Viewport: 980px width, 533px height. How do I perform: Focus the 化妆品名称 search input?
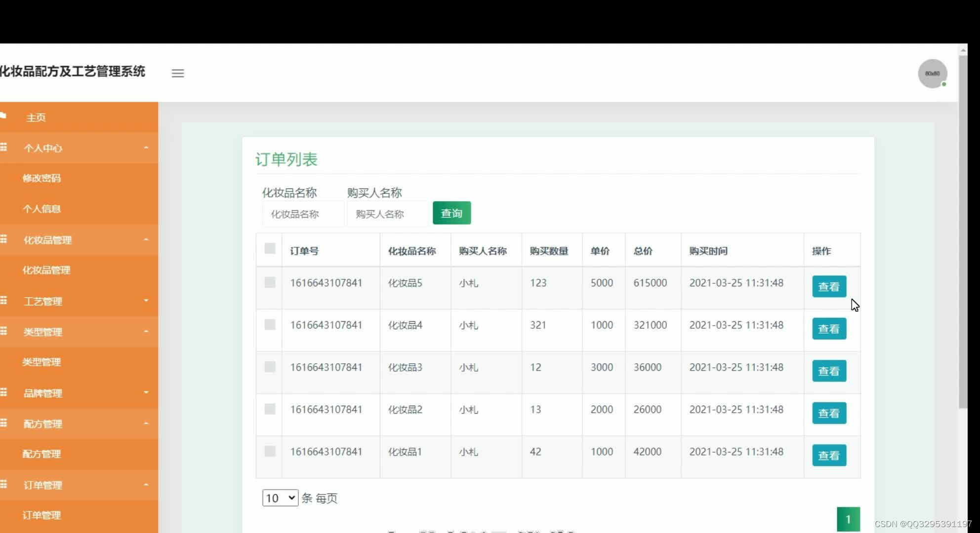303,214
